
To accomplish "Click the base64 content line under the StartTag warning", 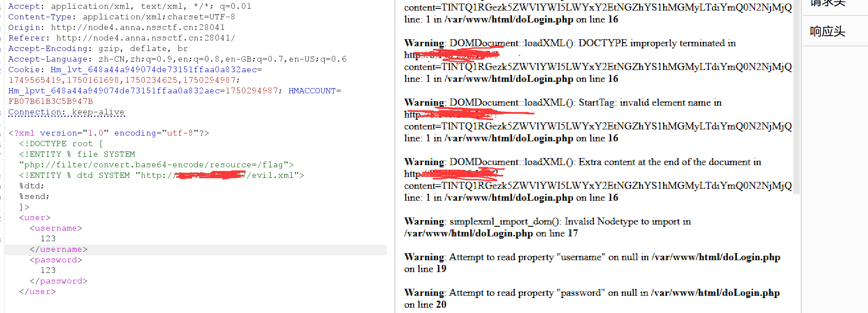I will (x=598, y=126).
